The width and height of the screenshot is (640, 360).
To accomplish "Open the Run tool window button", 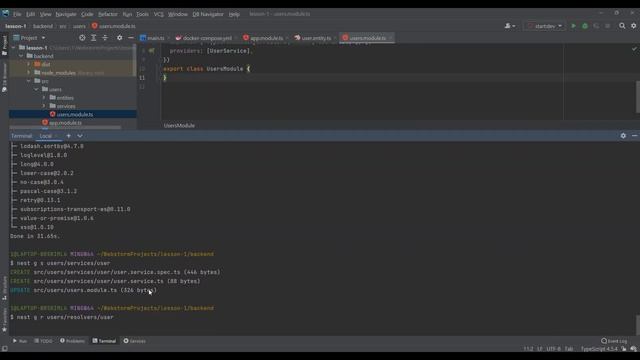I will tap(20, 341).
